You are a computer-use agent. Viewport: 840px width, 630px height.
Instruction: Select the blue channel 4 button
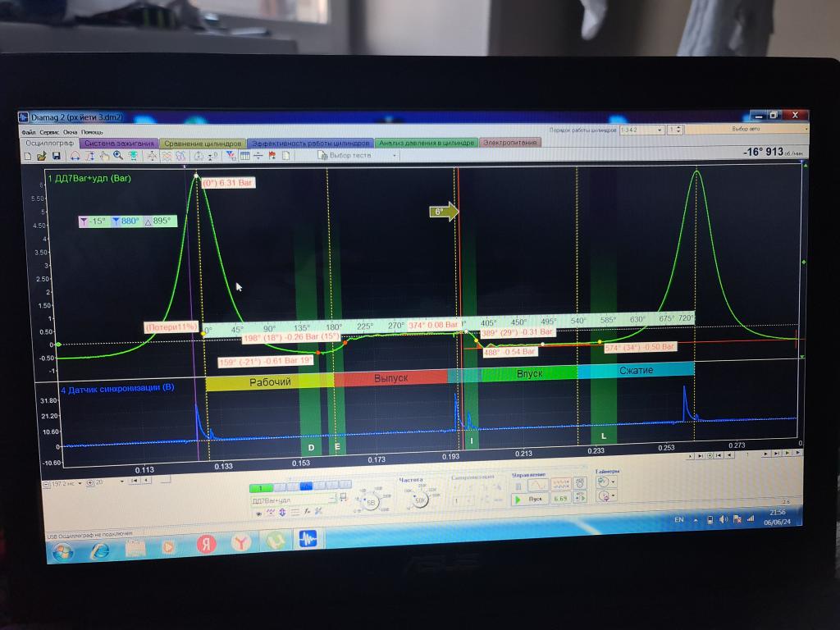pyautogui.click(x=306, y=486)
